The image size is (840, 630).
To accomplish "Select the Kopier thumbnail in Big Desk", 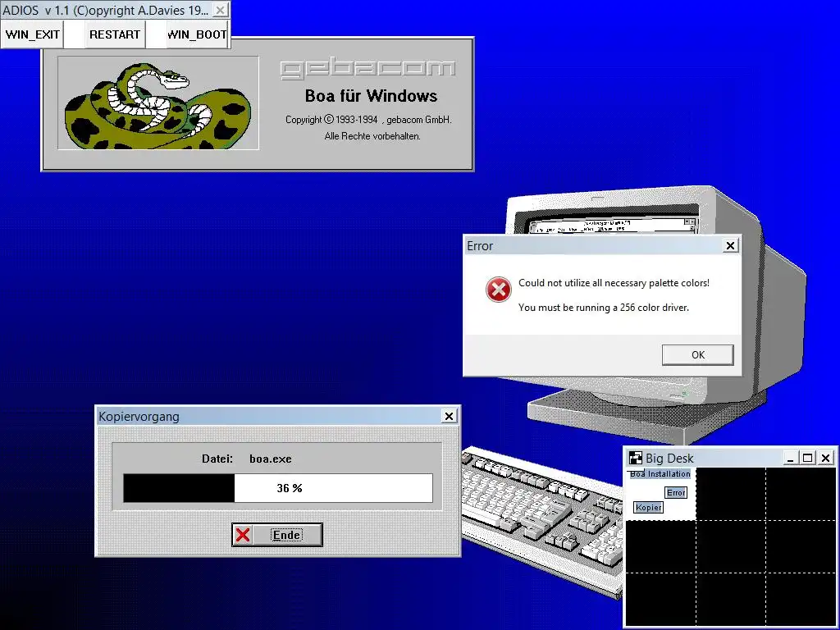I will coord(648,507).
